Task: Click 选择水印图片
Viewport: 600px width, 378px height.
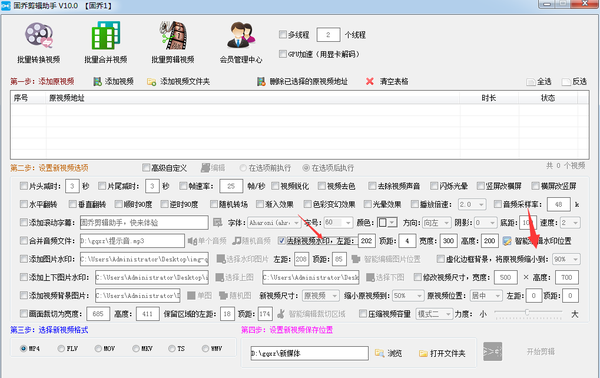Action: pyautogui.click(x=243, y=259)
